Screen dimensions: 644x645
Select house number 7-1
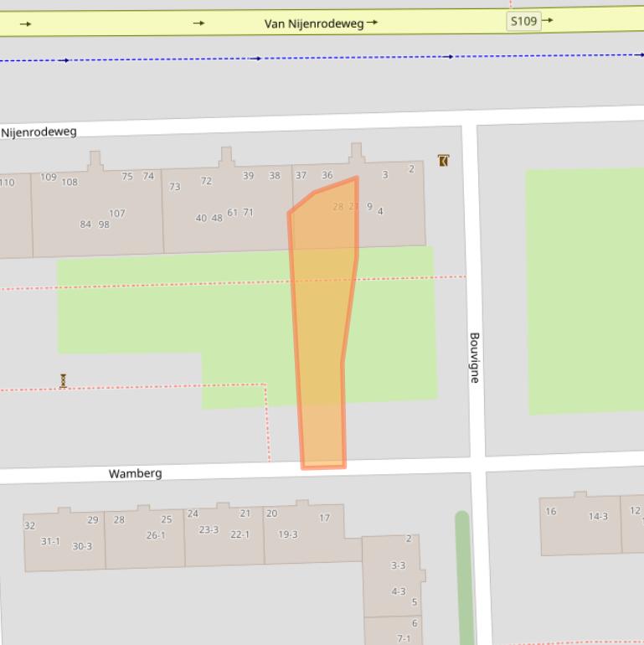click(404, 638)
